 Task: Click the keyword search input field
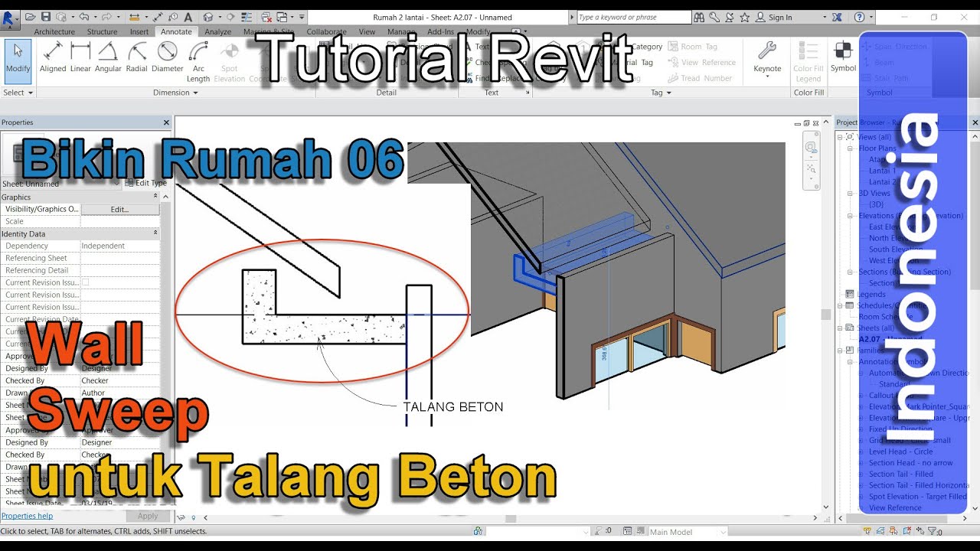click(633, 17)
